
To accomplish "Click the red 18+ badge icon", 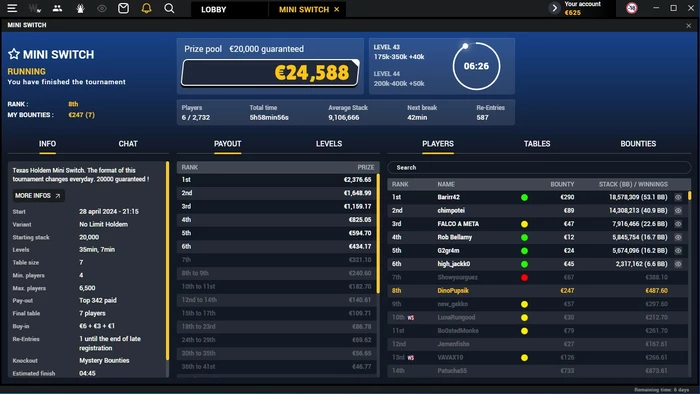I will (x=632, y=8).
